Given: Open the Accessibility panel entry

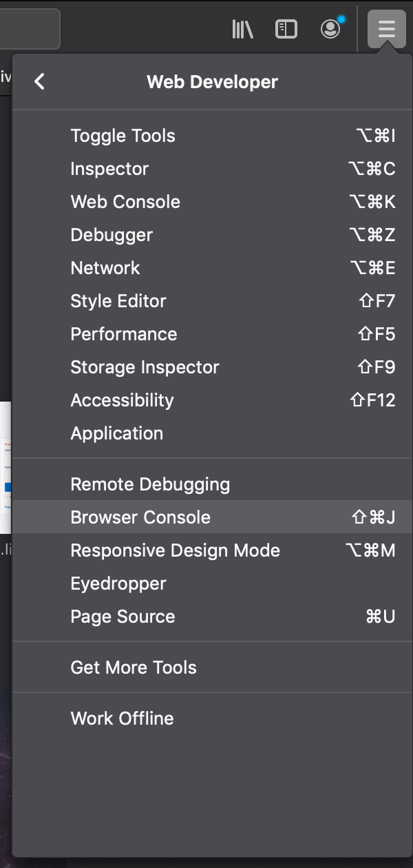Looking at the screenshot, I should pos(212,400).
